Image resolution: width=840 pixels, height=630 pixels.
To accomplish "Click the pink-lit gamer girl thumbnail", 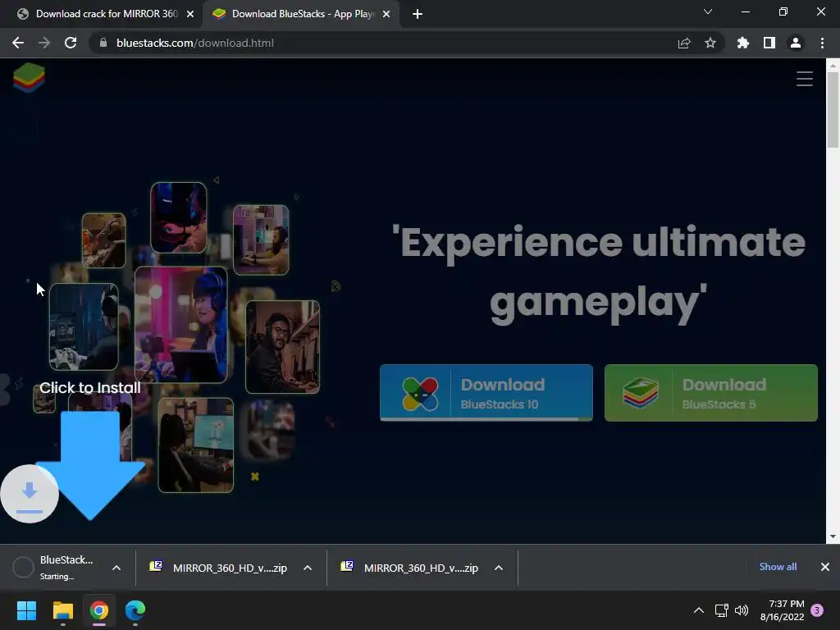I will click(181, 325).
